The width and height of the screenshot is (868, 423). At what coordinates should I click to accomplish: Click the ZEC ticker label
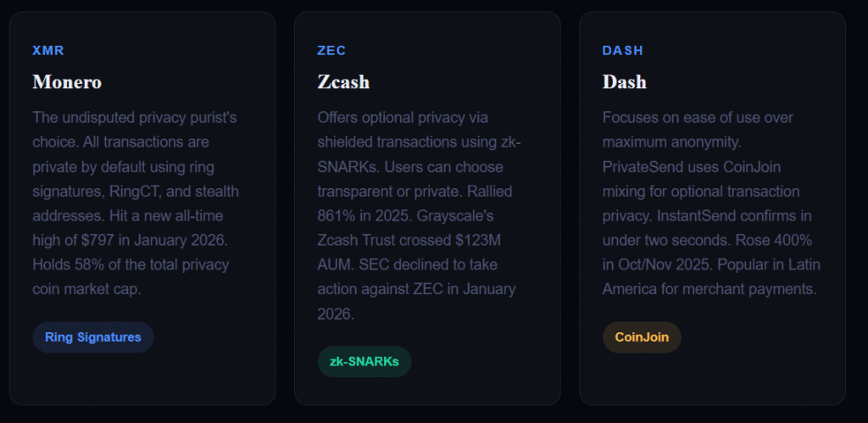(331, 51)
